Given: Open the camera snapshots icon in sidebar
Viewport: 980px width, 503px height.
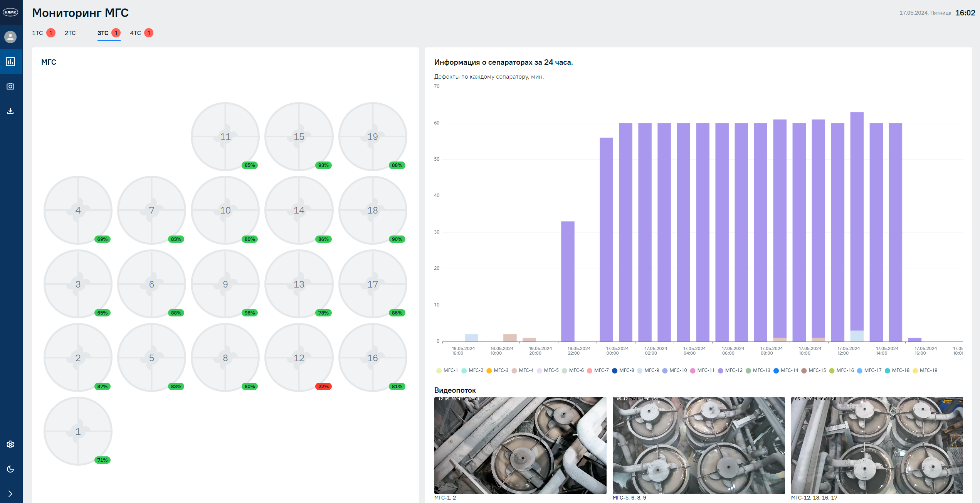Looking at the screenshot, I should click(10, 86).
